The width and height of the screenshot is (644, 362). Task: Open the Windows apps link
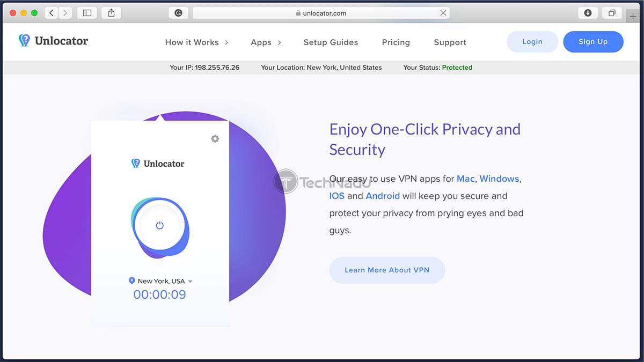point(499,179)
